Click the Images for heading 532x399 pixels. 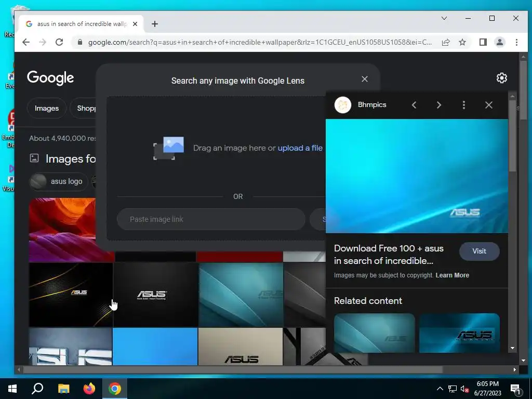(71, 159)
